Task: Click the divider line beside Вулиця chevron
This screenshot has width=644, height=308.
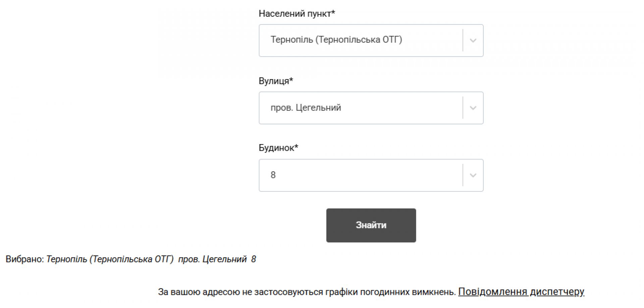Action: click(463, 108)
